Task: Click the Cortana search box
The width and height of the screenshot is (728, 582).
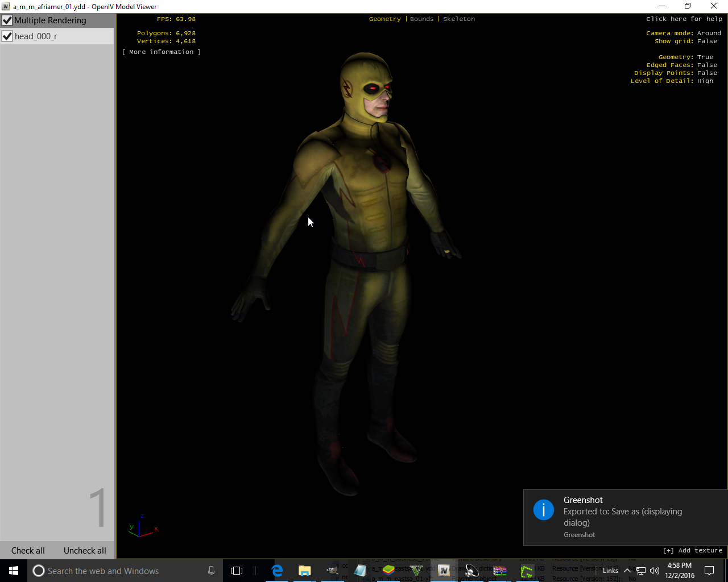Action: [125, 571]
